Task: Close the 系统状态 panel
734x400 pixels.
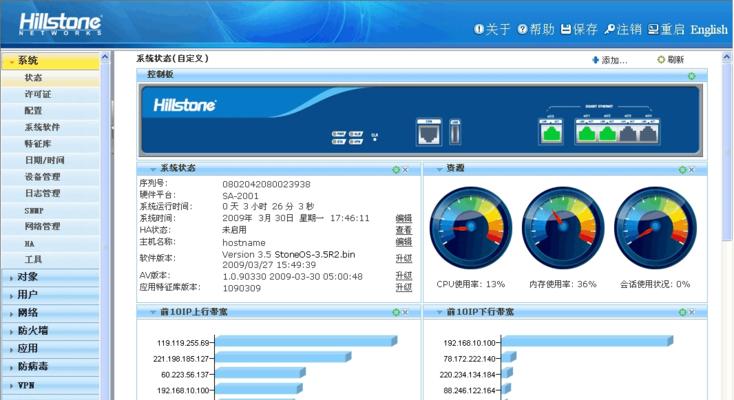Action: (405, 170)
